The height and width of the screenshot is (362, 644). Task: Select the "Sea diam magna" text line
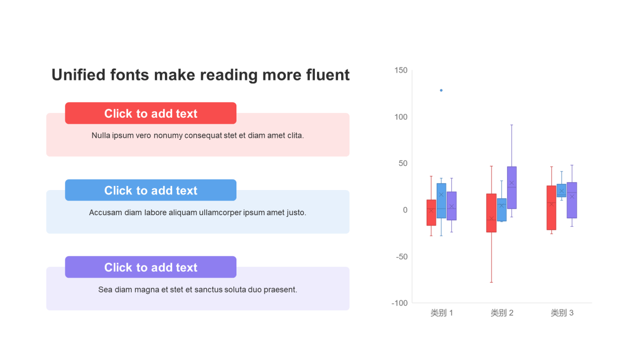coord(198,290)
